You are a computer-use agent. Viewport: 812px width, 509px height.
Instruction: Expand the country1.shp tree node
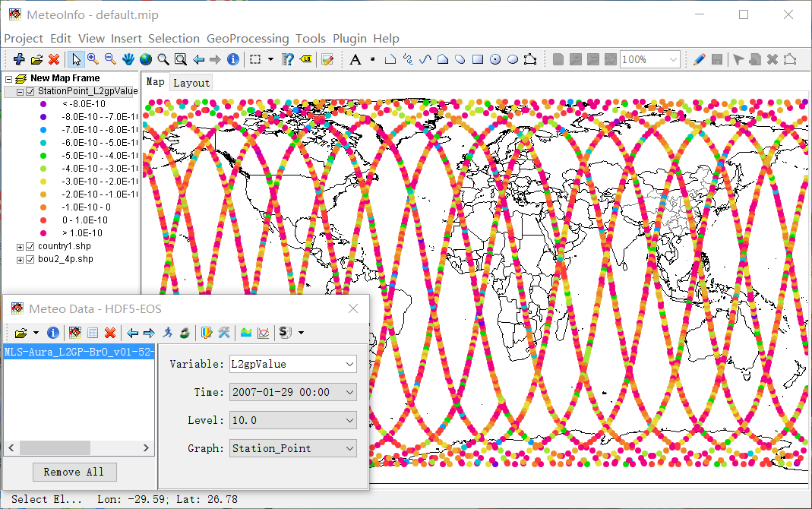pyautogui.click(x=20, y=246)
